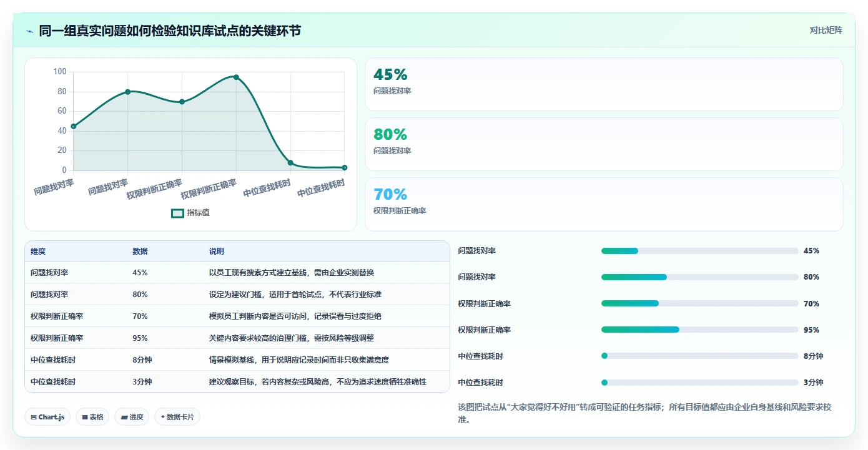Viewport: 868px width, 450px height.
Task: Click the 维度 table column header
Action: 38,252
